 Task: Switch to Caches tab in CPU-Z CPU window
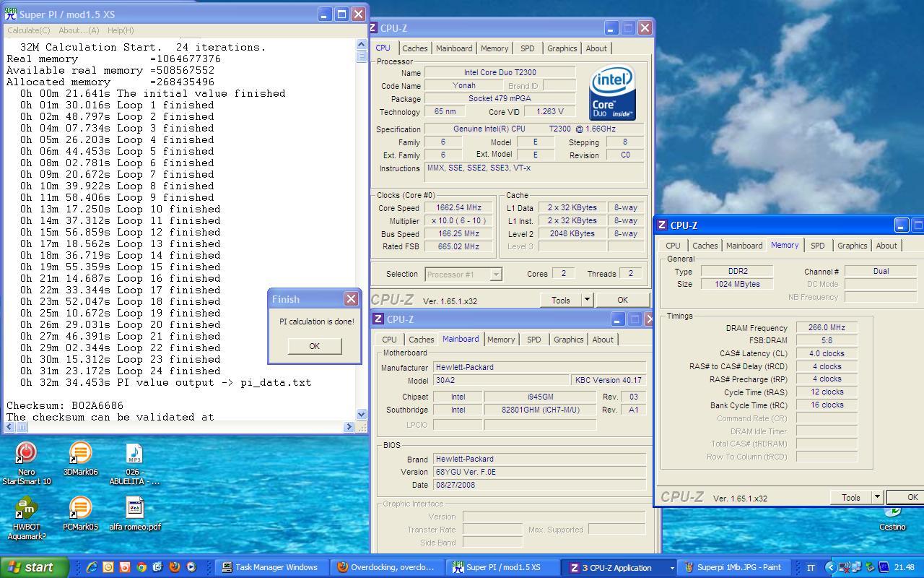coord(414,48)
